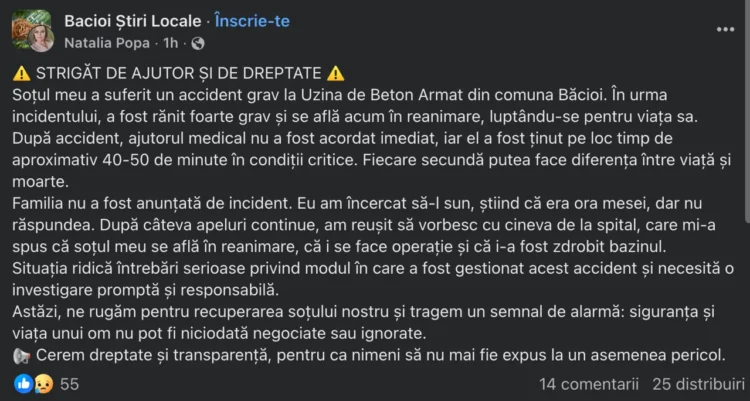The height and width of the screenshot is (401, 750).
Task: Click the warning emoji before STRIGĂT
Action: point(22,74)
